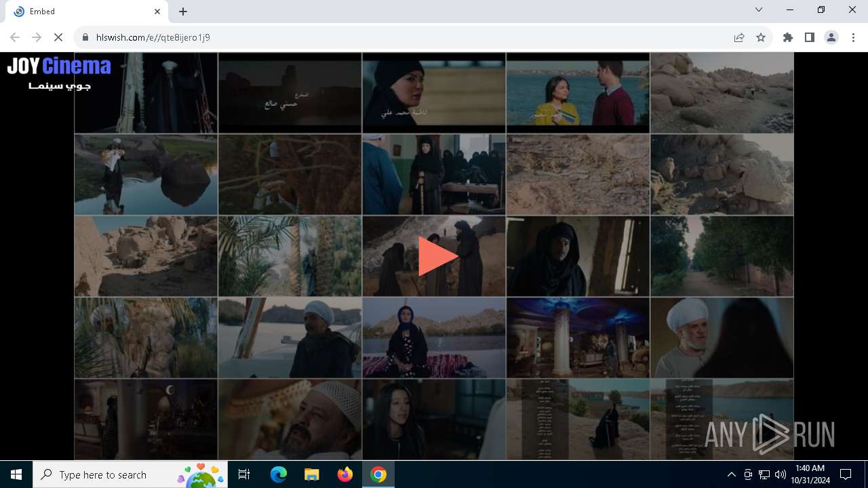Share this page icon

click(739, 37)
